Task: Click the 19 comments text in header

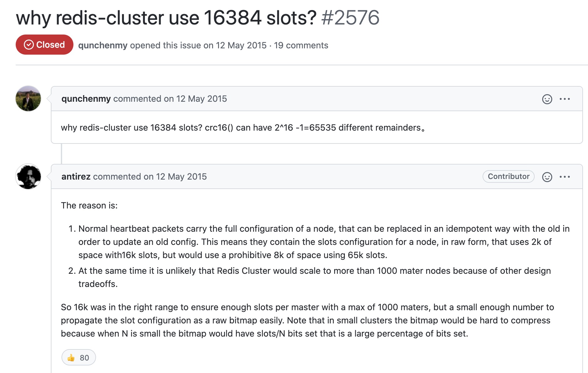Action: click(x=301, y=45)
